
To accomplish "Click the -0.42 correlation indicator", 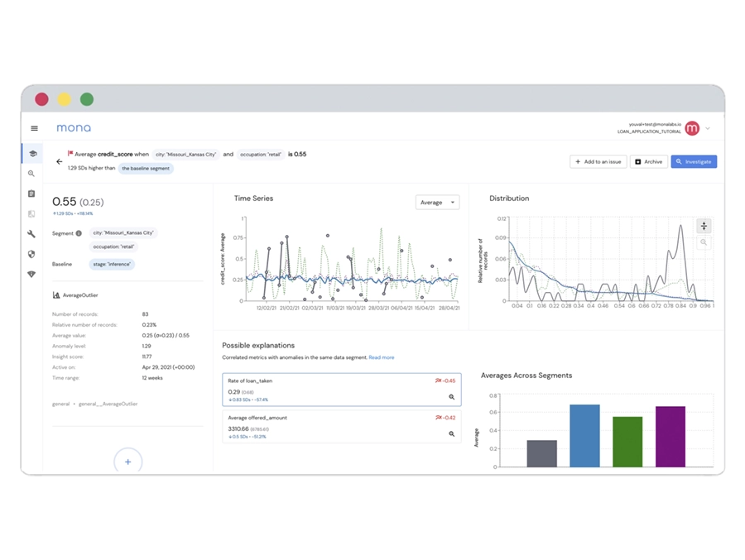I will click(445, 418).
